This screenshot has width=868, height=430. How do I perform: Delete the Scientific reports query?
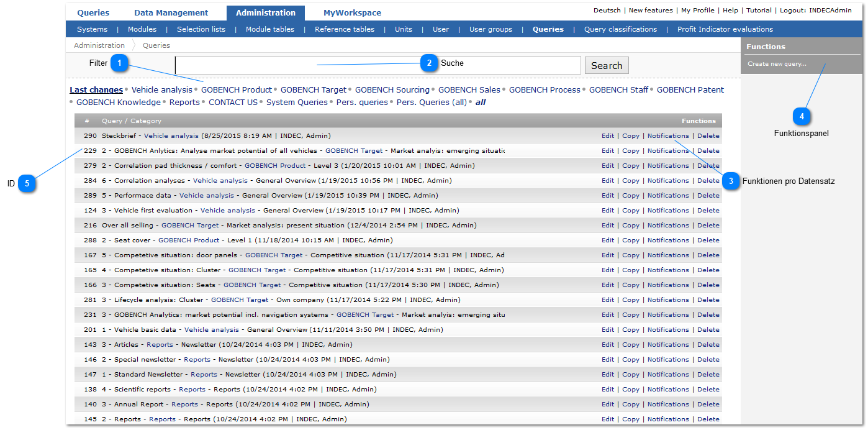708,390
